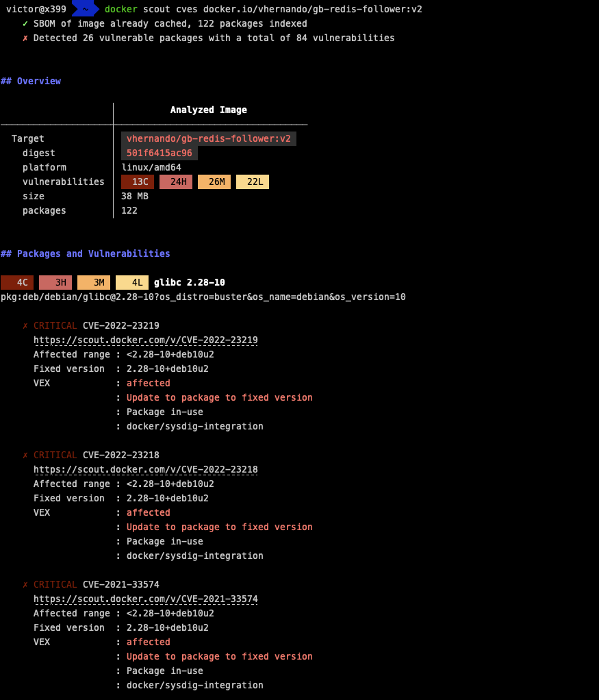Click the 13C critical vulnerabilities badge
599x700 pixels.
point(138,182)
